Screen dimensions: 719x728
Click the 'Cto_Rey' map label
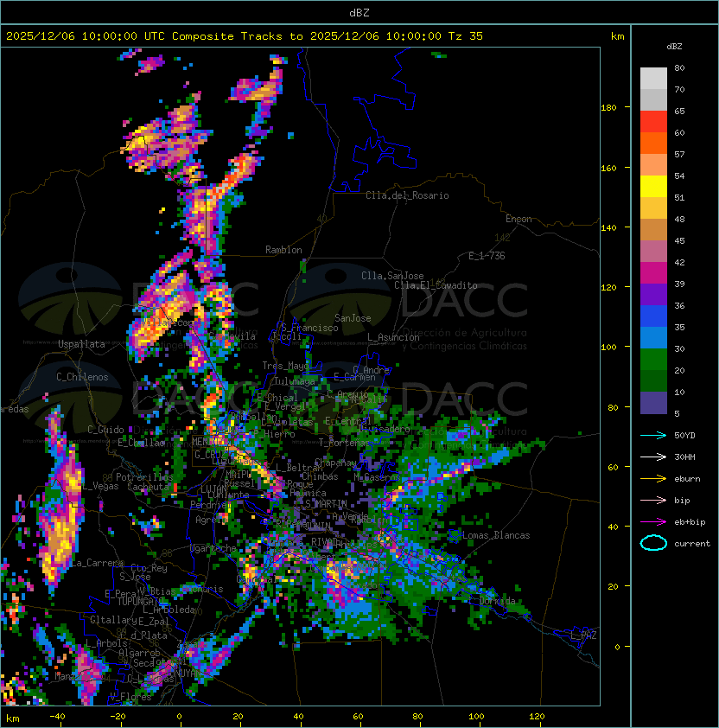pos(149,568)
